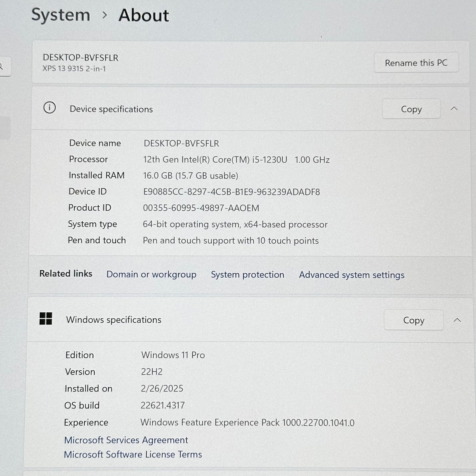Open Microsoft Software License Terms link
The image size is (476, 476).
[133, 454]
